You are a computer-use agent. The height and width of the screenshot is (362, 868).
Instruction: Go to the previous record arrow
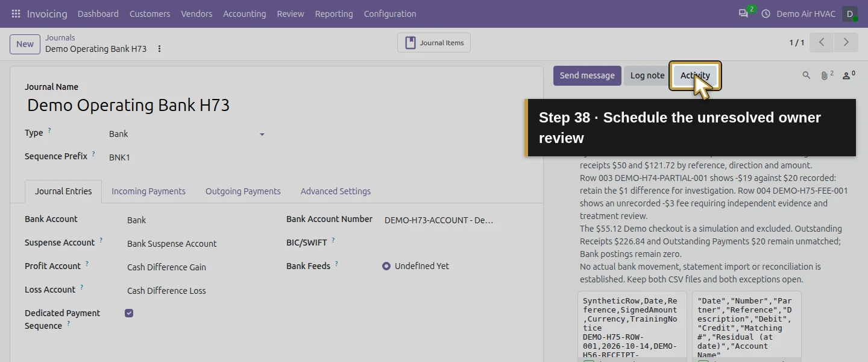pos(822,42)
